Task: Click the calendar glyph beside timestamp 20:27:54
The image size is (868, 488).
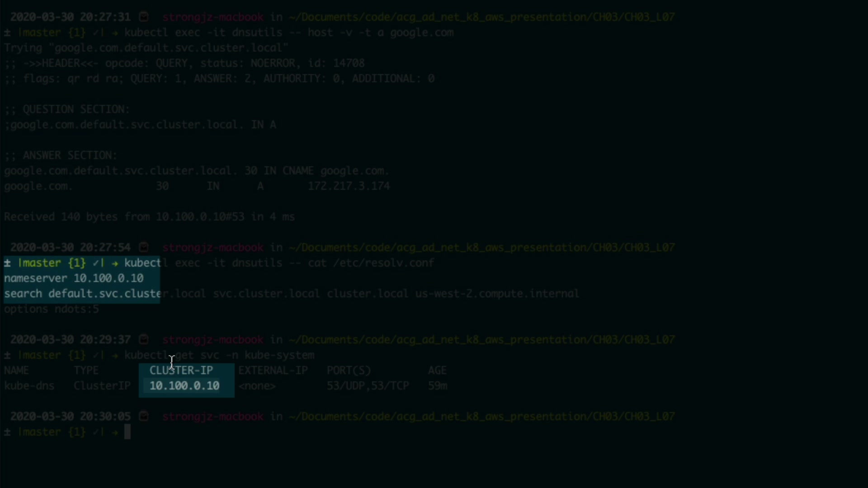Action: pos(144,248)
